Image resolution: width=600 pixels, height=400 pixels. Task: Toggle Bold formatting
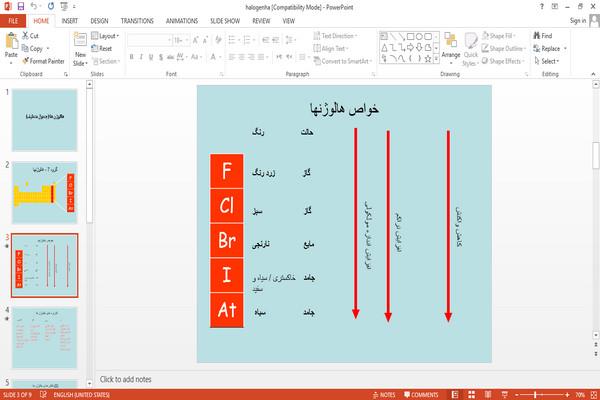tap(131, 57)
